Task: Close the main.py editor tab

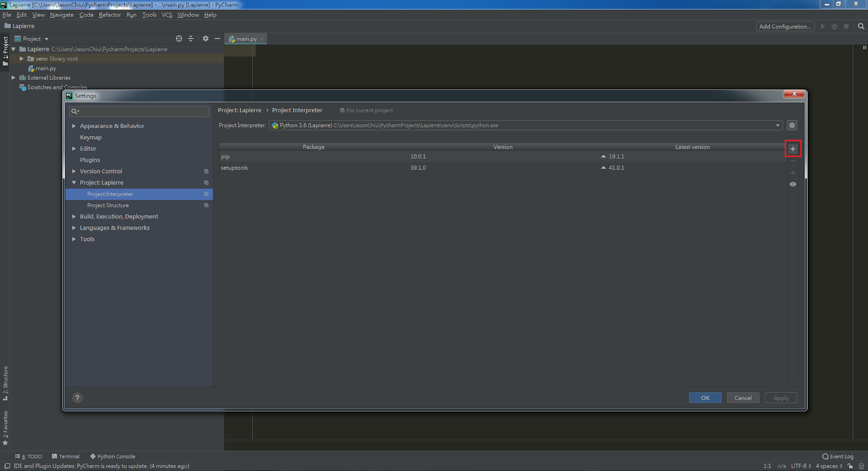Action: [261, 39]
